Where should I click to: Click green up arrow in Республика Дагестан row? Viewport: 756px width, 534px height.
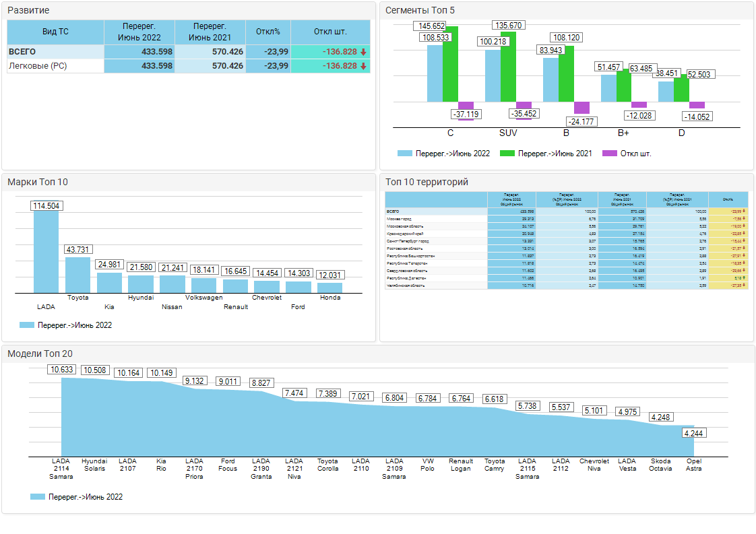[x=743, y=277]
